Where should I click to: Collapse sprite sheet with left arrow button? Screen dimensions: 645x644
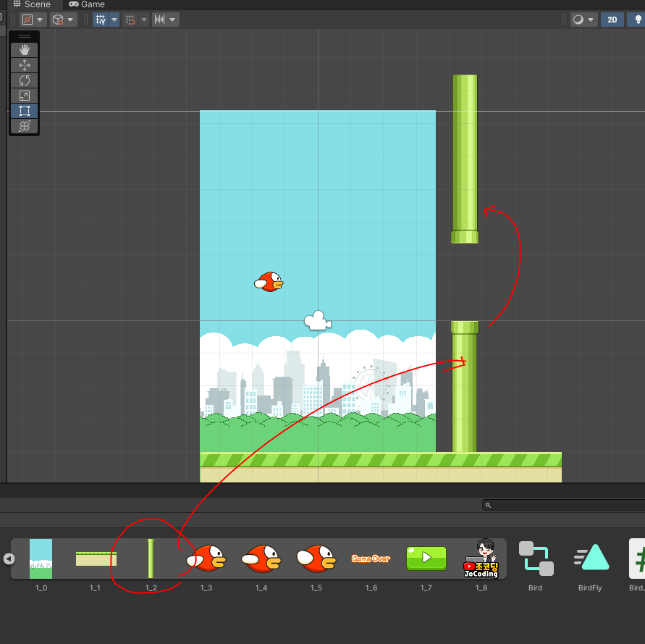(x=9, y=559)
